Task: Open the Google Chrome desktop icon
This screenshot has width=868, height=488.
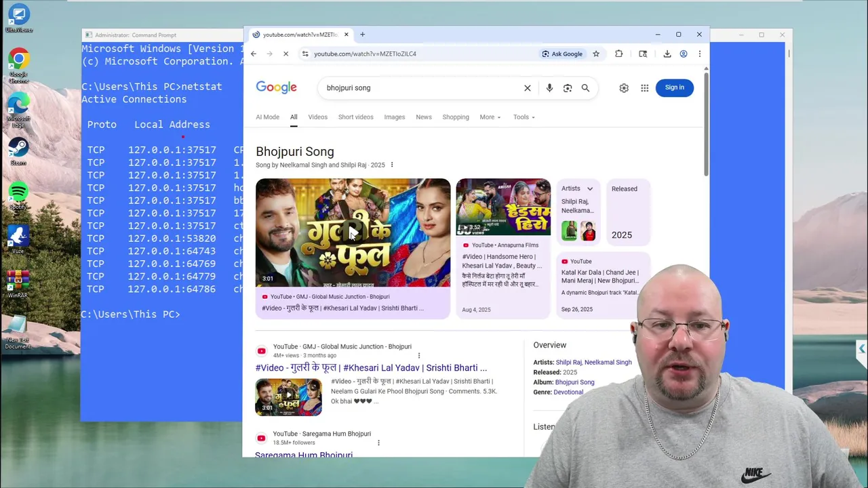Action: point(18,66)
